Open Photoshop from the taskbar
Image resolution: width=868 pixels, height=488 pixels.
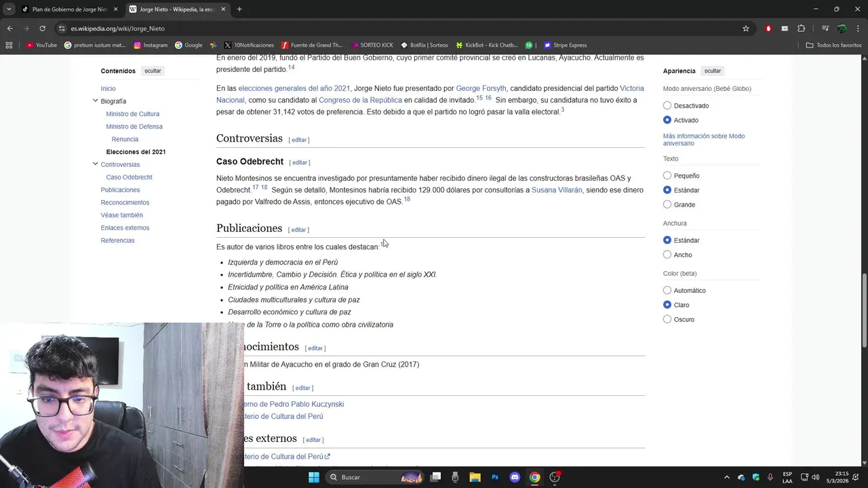tap(495, 477)
